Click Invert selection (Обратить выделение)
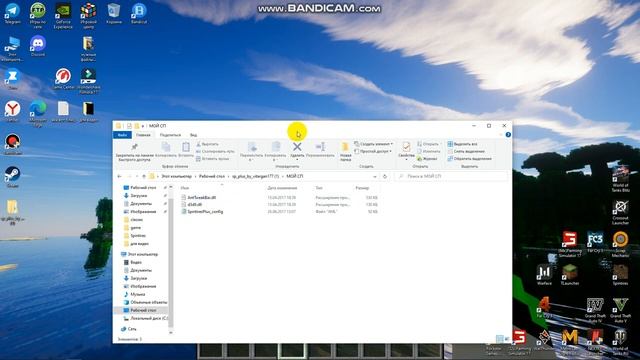The width and height of the screenshot is (640, 360). pyautogui.click(x=469, y=159)
